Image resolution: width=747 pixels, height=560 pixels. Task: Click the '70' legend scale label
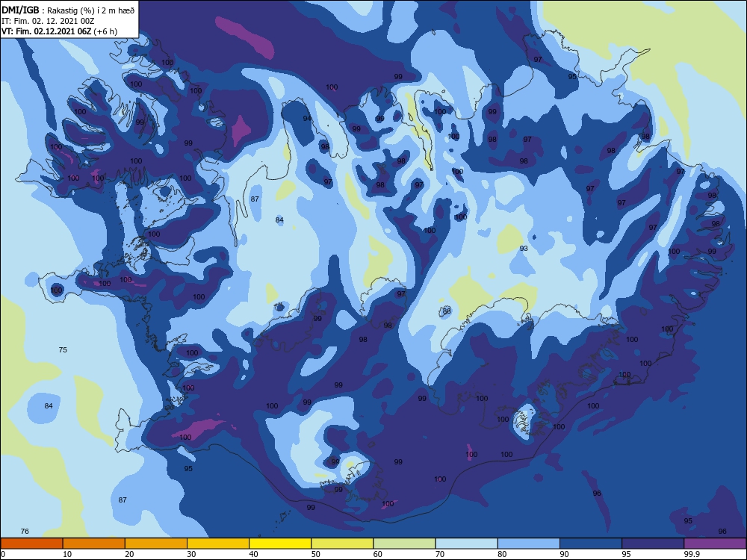pyautogui.click(x=440, y=554)
